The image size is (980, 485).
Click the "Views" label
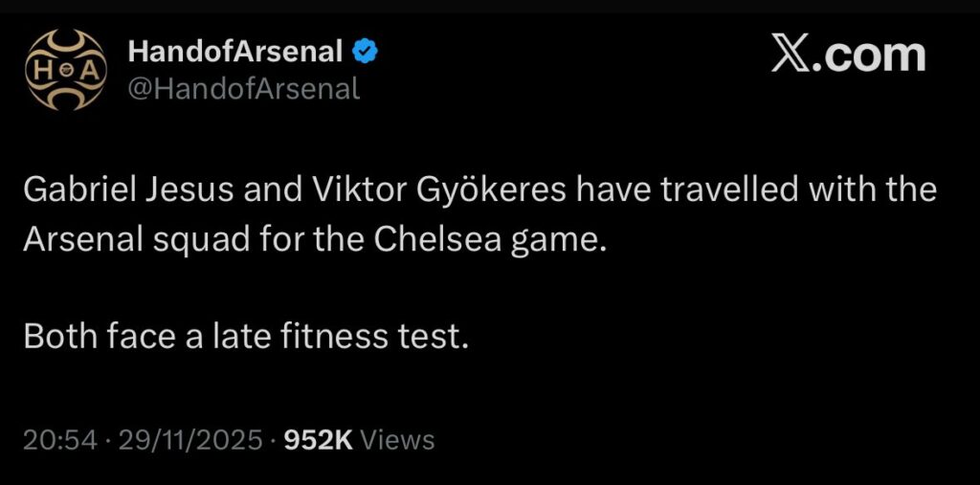coord(399,440)
